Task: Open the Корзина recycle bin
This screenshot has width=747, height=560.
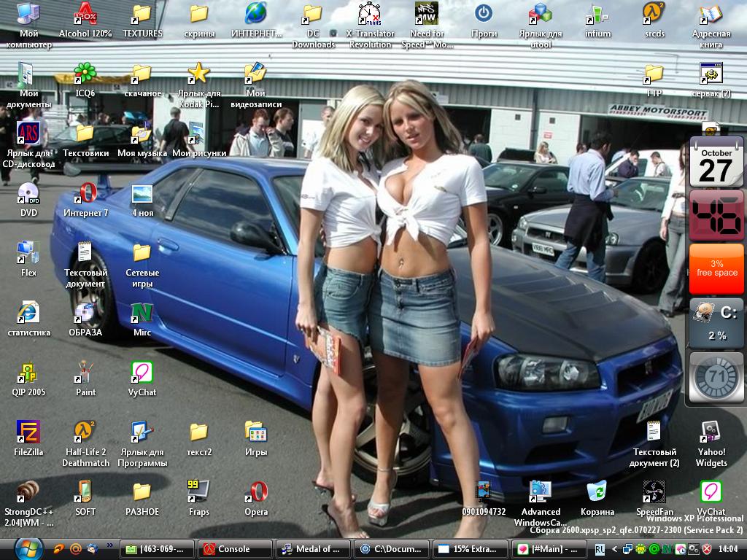Action: (597, 492)
